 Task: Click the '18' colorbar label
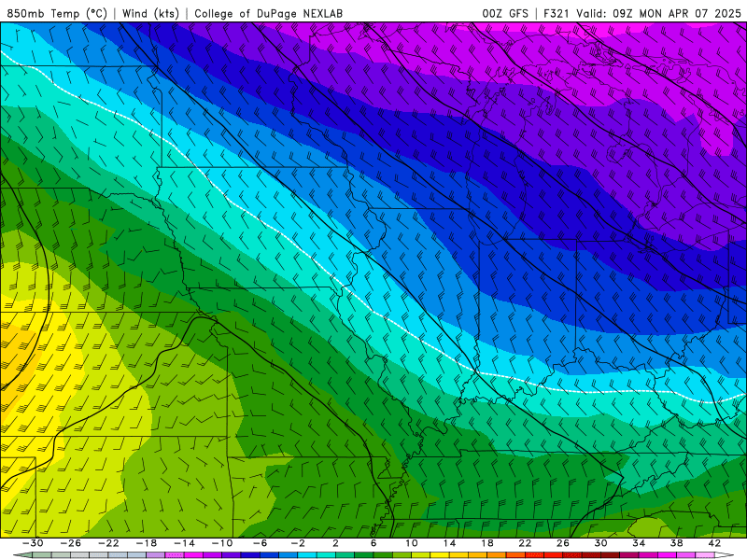click(x=487, y=543)
